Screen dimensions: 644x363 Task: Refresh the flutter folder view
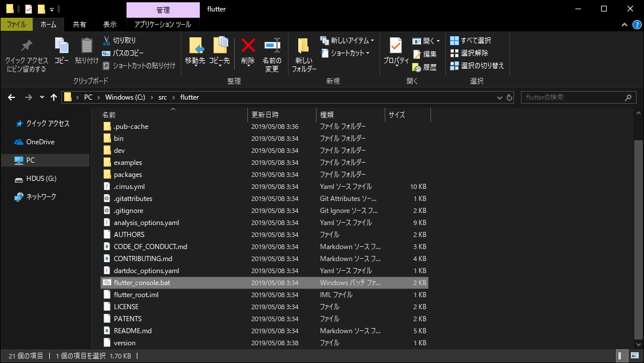(509, 97)
